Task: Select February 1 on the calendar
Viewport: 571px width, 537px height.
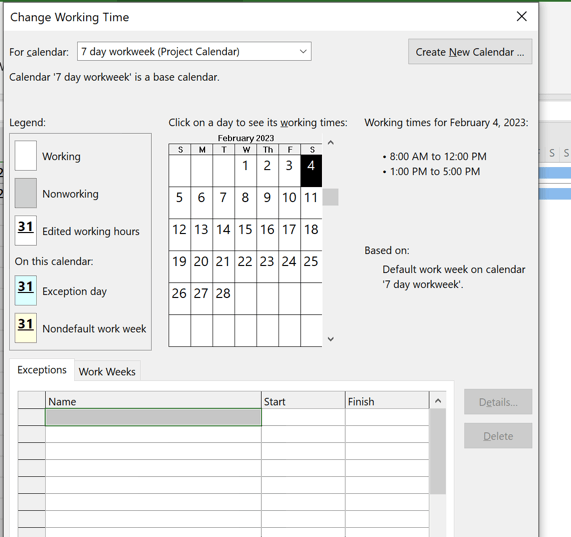Action: [x=245, y=170]
